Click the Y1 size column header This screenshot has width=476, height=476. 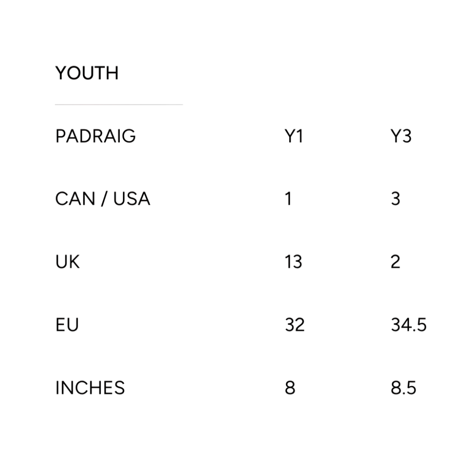click(294, 136)
